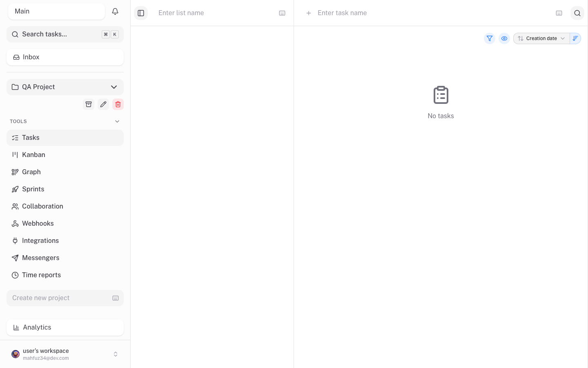
Task: Click the TOOLS section label
Action: pyautogui.click(x=18, y=121)
